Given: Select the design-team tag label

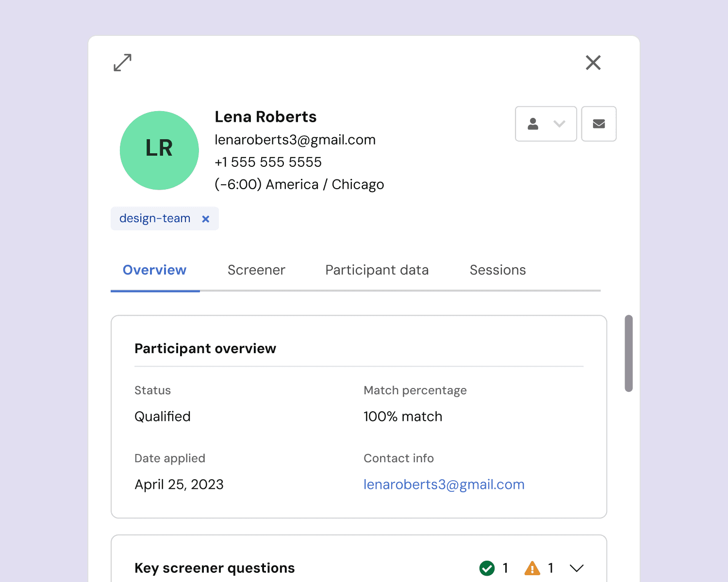Looking at the screenshot, I should click(x=155, y=218).
